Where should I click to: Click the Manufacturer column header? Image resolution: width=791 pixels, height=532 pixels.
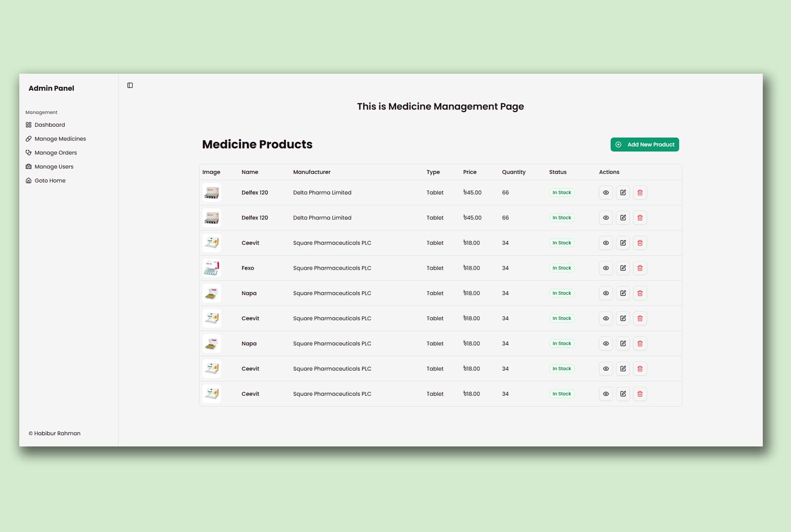311,172
